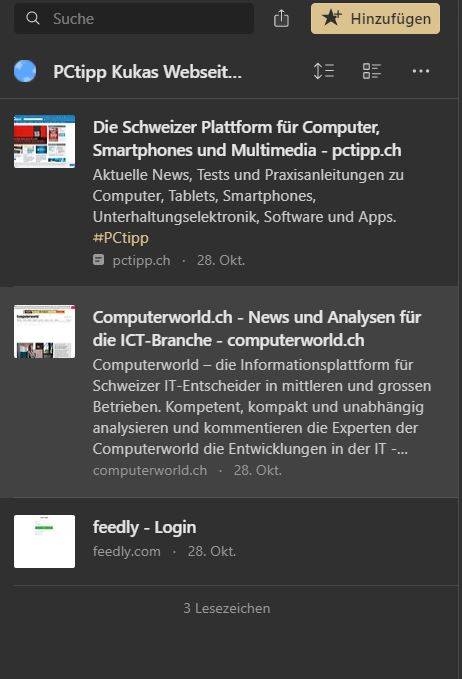Click the pctipp.ch domain label
462x679 pixels.
pyautogui.click(x=141, y=260)
